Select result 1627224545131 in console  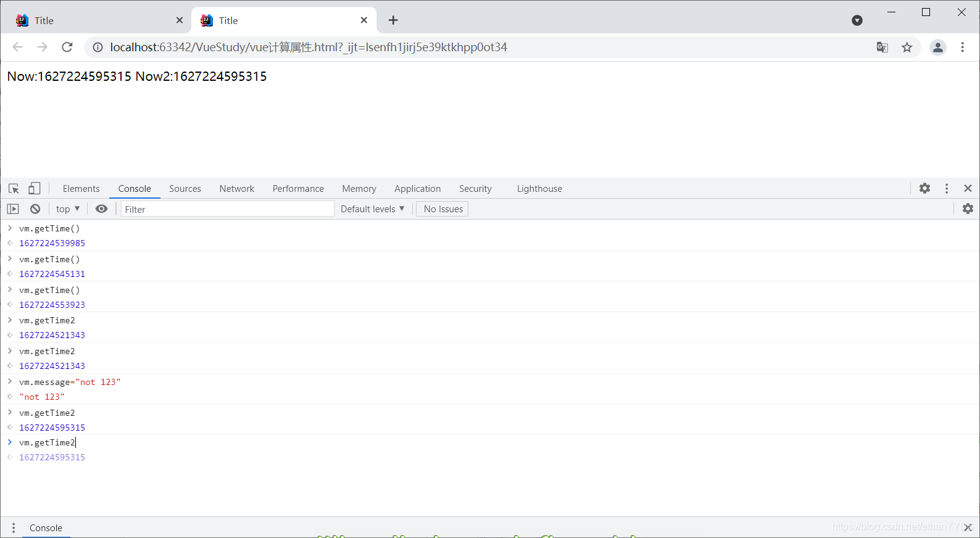(x=52, y=274)
